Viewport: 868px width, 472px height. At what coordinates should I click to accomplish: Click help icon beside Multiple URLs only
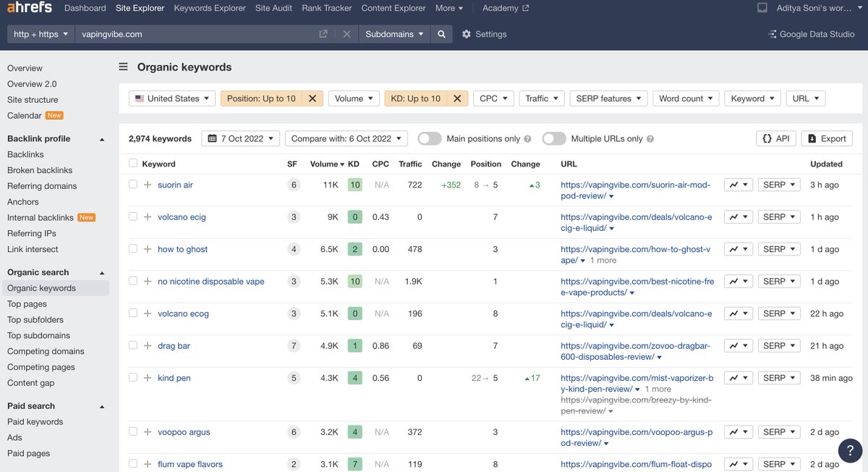point(650,138)
